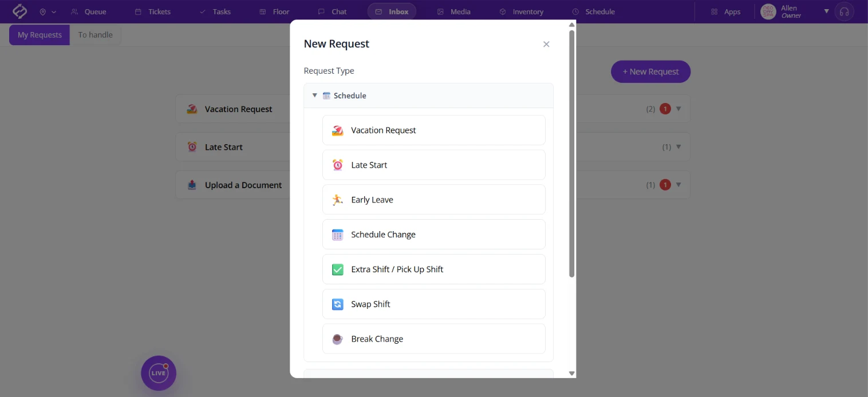This screenshot has width=868, height=397.
Task: Switch to the Floor view
Action: [x=274, y=11]
